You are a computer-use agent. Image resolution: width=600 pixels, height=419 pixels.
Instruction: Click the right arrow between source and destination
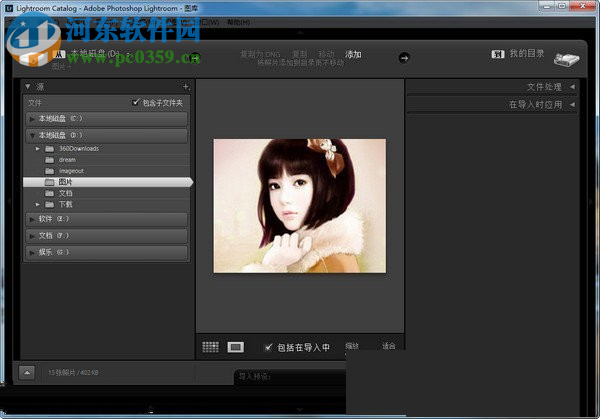404,58
